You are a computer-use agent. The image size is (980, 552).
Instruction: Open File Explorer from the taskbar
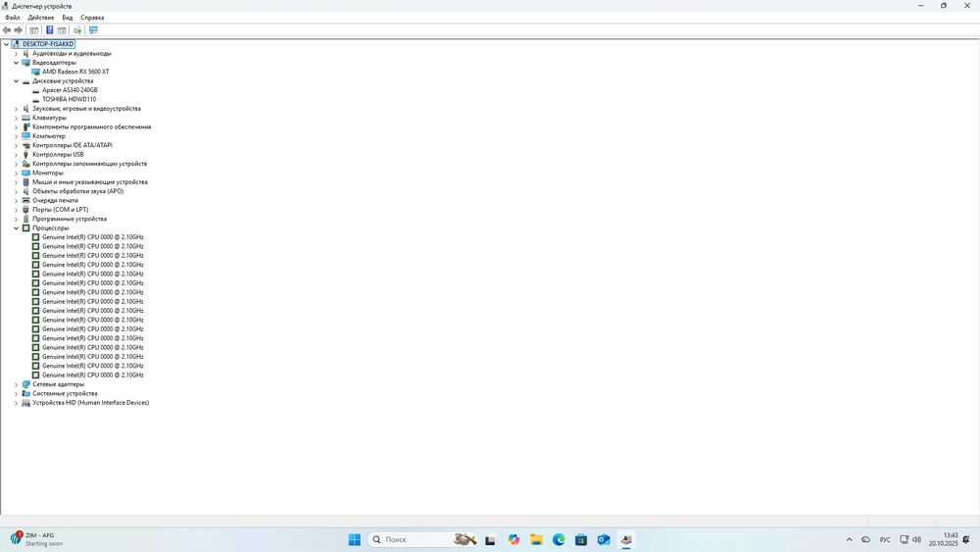(536, 539)
